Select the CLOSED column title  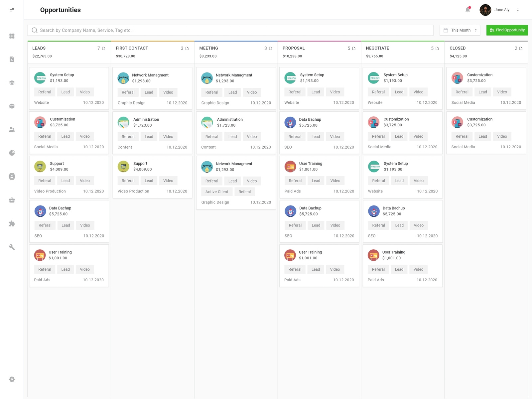(458, 48)
